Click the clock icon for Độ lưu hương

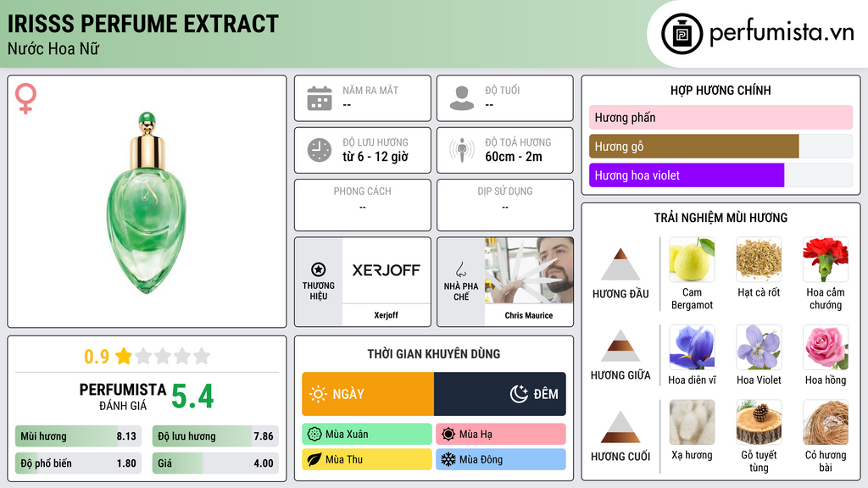click(x=320, y=150)
